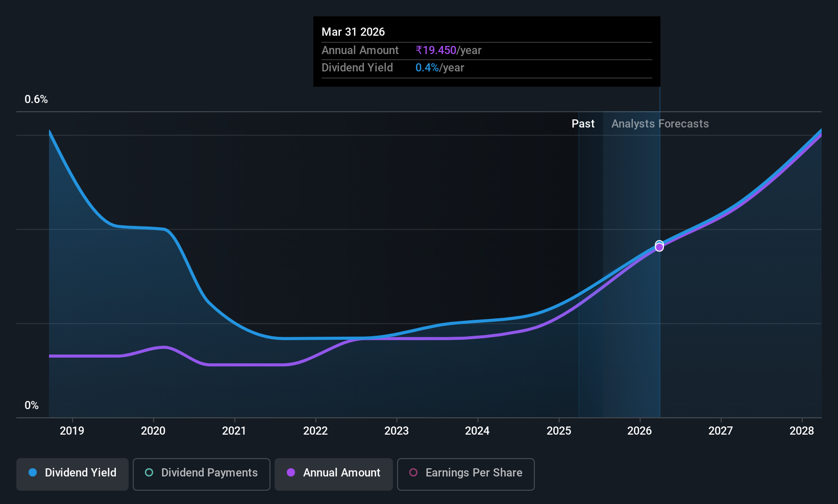Click the tooltip's Dividend Yield row label
The width and height of the screenshot is (838, 504).
tap(357, 68)
